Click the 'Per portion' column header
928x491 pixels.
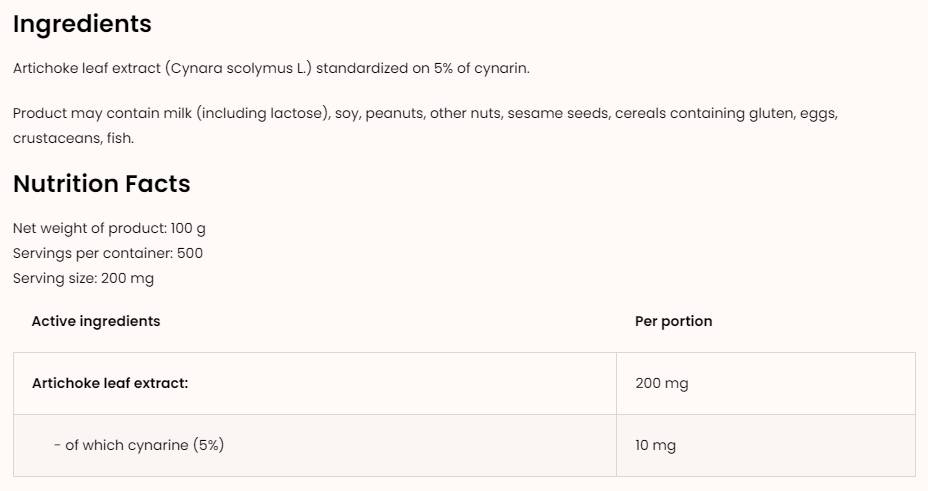point(673,322)
